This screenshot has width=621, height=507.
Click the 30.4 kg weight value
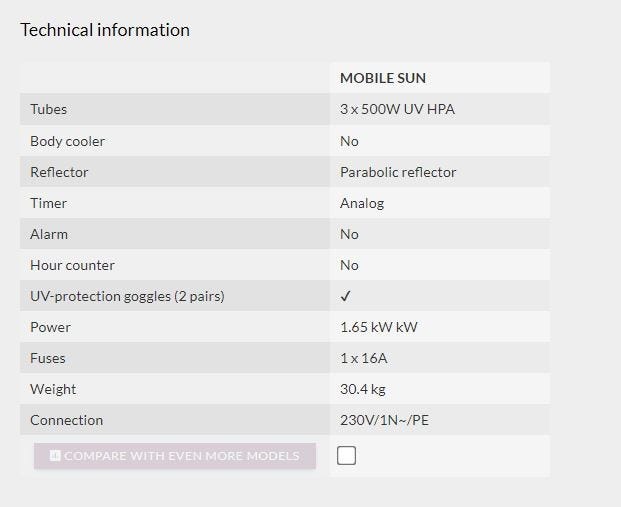[362, 389]
